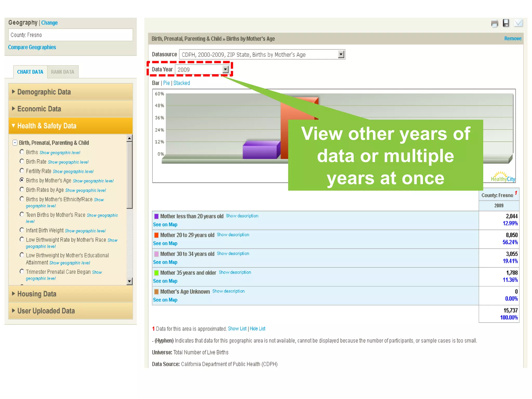The image size is (532, 399).
Task: Expand the User Uploaded Data section
Action: pyautogui.click(x=70, y=311)
